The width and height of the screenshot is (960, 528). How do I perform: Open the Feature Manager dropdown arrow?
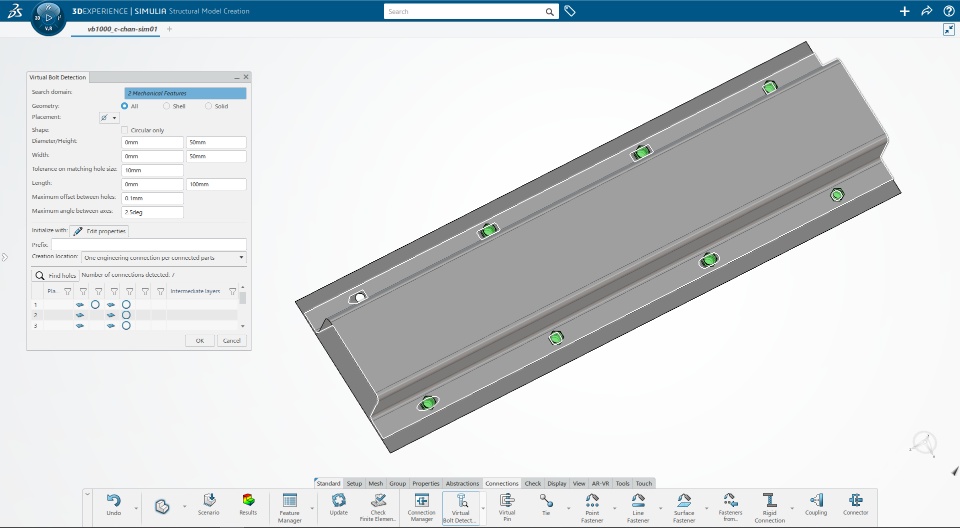[312, 508]
